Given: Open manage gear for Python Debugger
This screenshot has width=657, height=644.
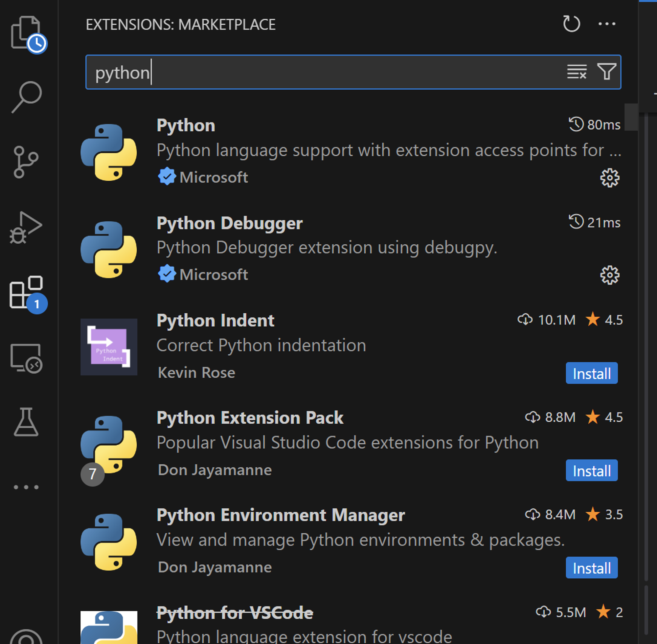Looking at the screenshot, I should [x=610, y=275].
